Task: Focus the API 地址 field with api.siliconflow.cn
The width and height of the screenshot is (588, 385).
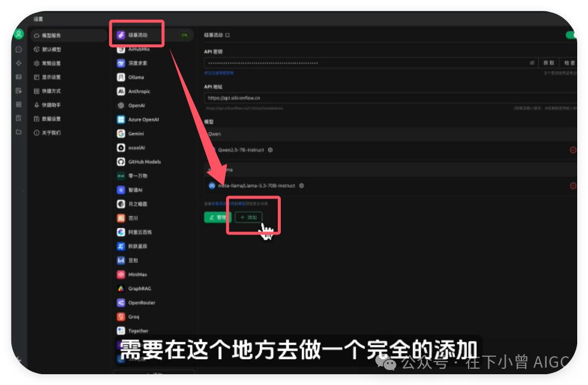Action: click(391, 98)
